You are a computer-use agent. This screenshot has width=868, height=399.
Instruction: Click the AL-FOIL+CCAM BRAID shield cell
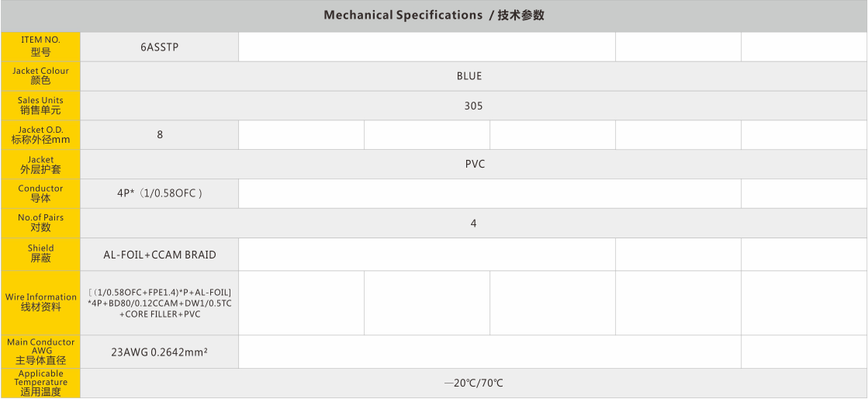(160, 255)
